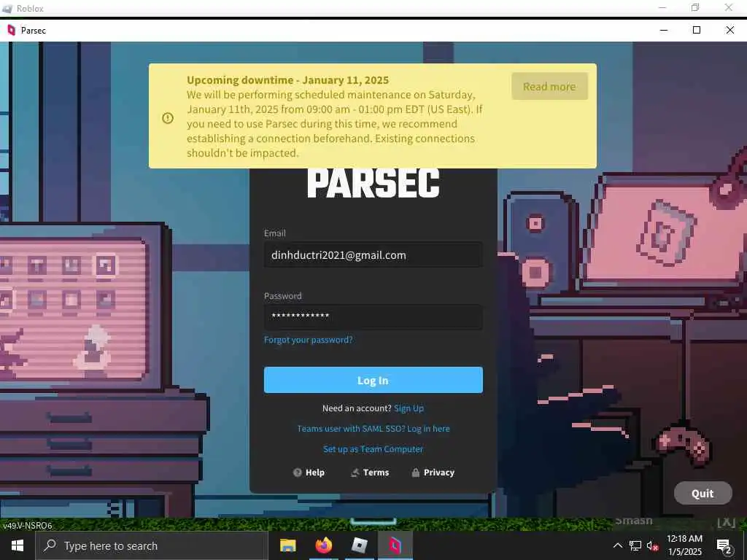The height and width of the screenshot is (560, 747).
Task: Open the Help link
Action: [309, 472]
